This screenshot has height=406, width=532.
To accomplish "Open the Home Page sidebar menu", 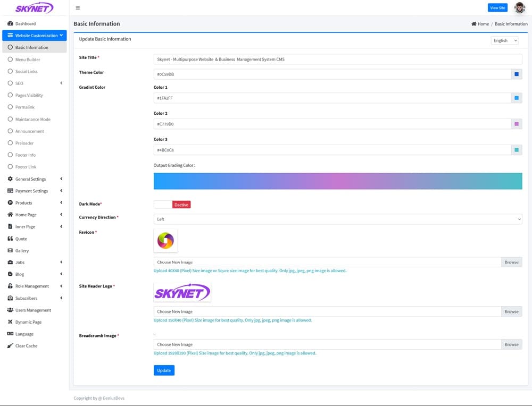I will tap(26, 215).
